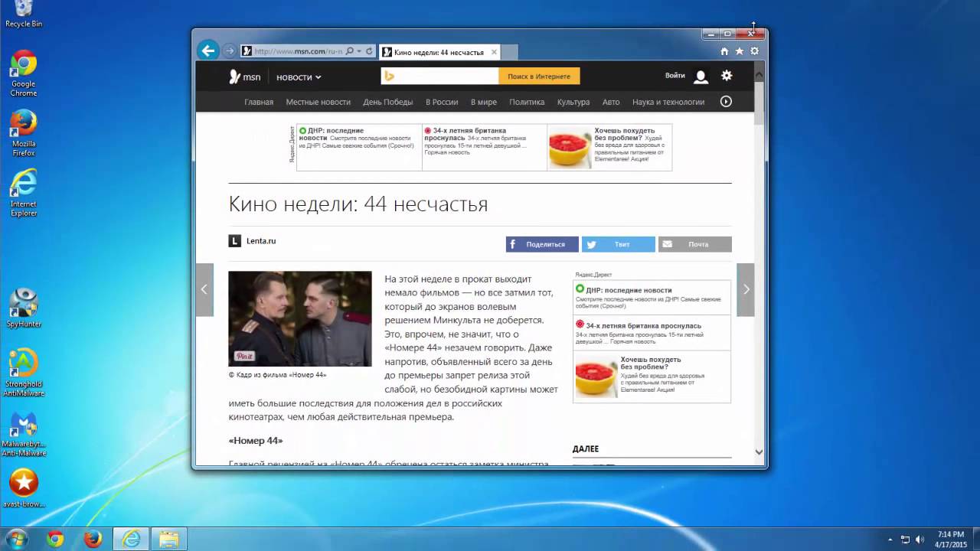Open a new tab next to current tab
980x551 pixels.
click(x=511, y=52)
